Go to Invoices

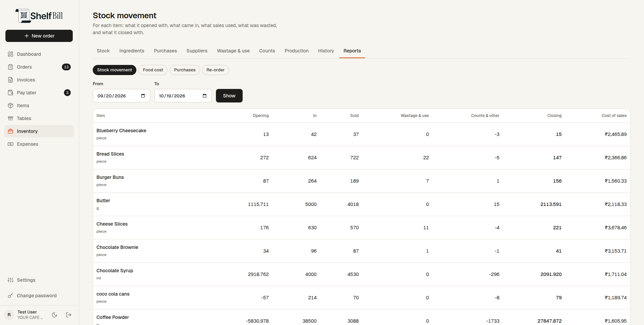(39, 80)
